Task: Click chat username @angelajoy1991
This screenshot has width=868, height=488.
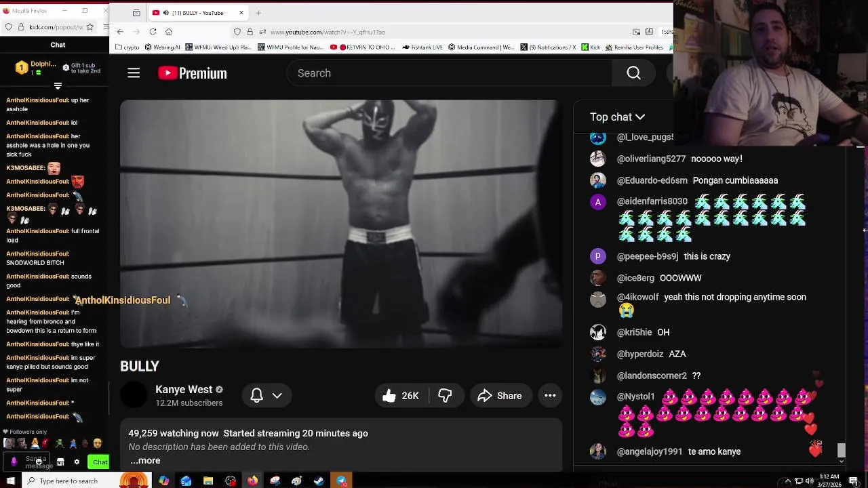Action: coord(650,451)
